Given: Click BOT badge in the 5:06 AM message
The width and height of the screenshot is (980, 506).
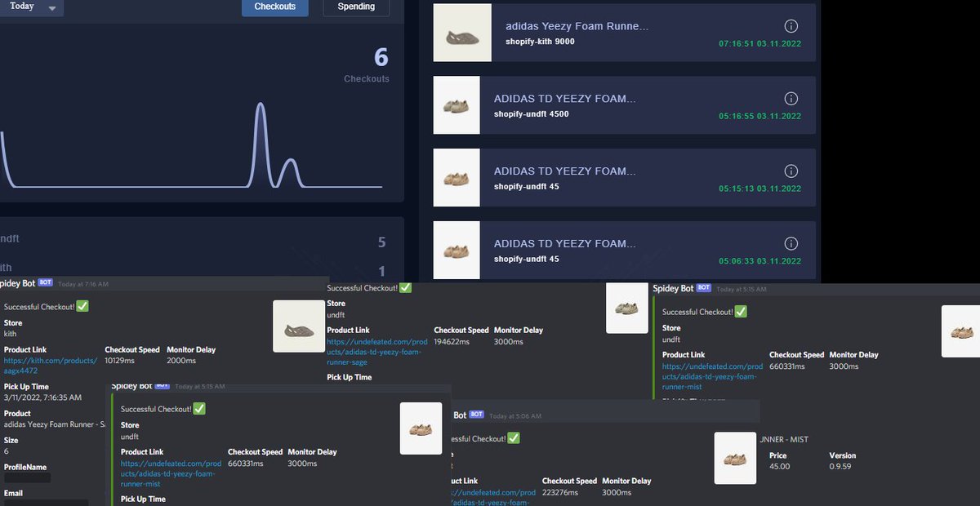Looking at the screenshot, I should tap(477, 415).
